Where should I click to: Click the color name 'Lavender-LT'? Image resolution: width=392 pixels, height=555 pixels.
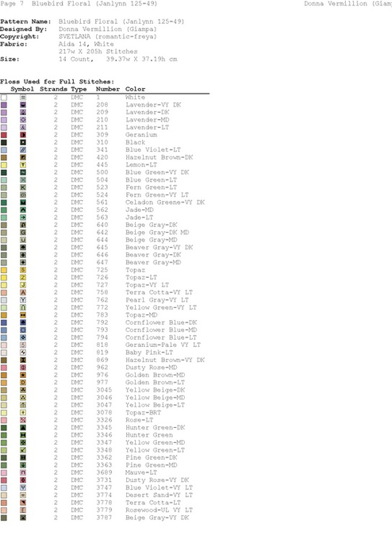point(147,127)
